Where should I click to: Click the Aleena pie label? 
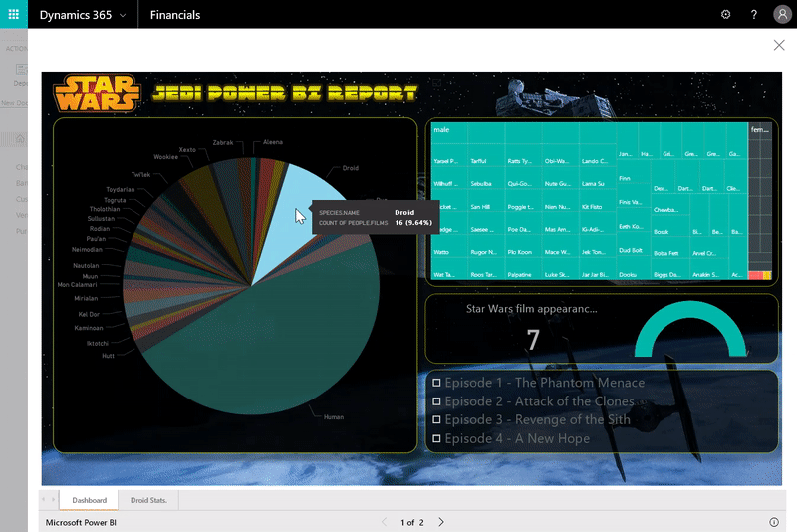tap(273, 142)
